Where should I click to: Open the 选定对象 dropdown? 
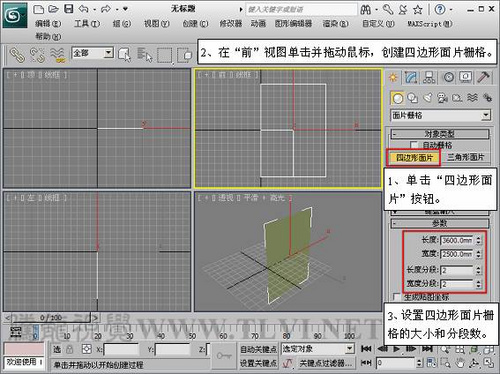click(317, 349)
